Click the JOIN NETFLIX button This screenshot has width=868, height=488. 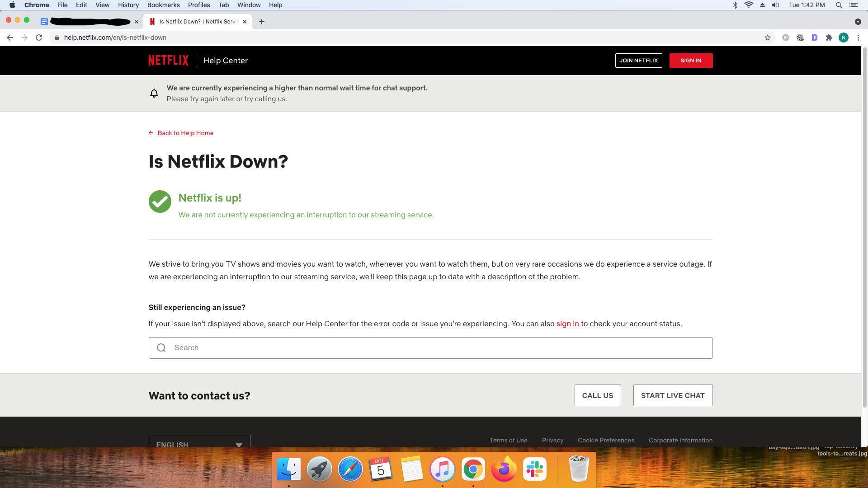coord(639,61)
